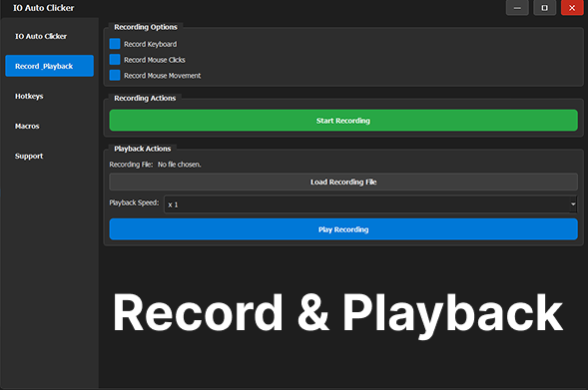The height and width of the screenshot is (390, 588).
Task: Click the IO Auto Clicker window title
Action: (44, 8)
